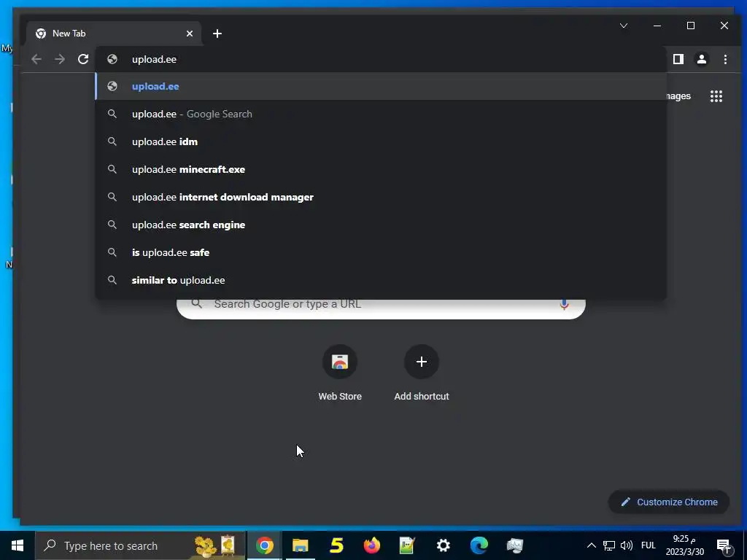Open Settings gear on the taskbar
Screen dimensions: 747x560
[443, 545]
